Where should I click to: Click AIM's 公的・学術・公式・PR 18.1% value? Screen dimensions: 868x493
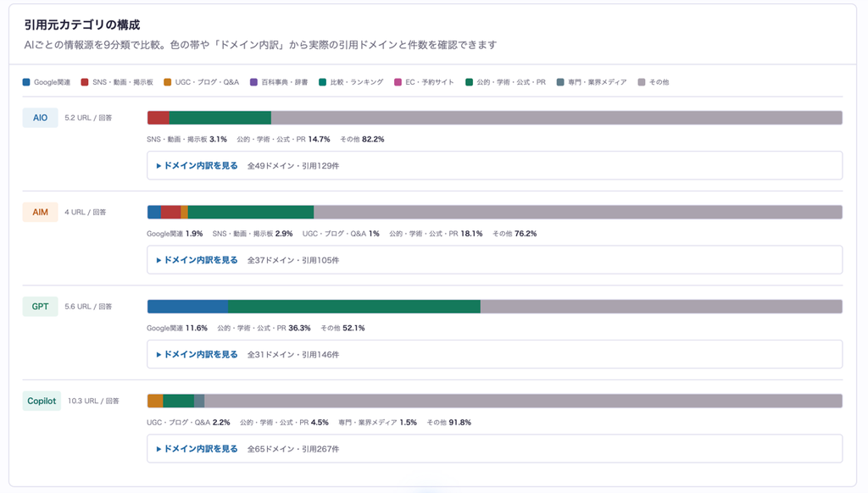pos(436,234)
